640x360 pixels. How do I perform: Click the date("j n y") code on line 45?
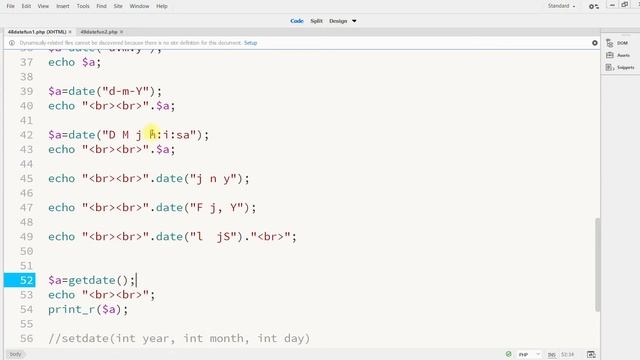click(x=149, y=178)
